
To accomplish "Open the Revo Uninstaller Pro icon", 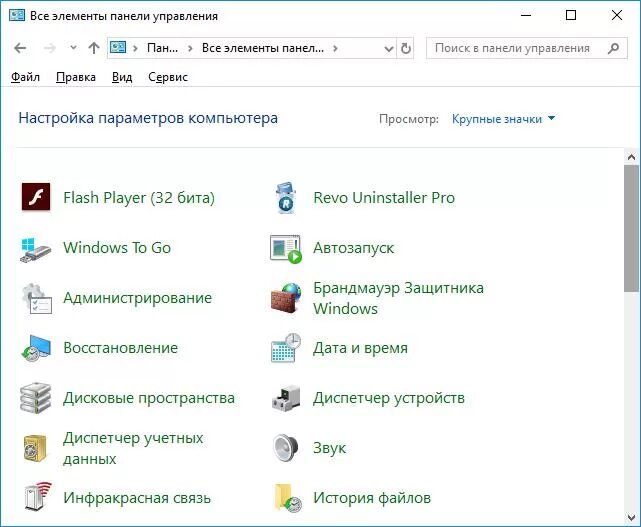I will (x=286, y=198).
